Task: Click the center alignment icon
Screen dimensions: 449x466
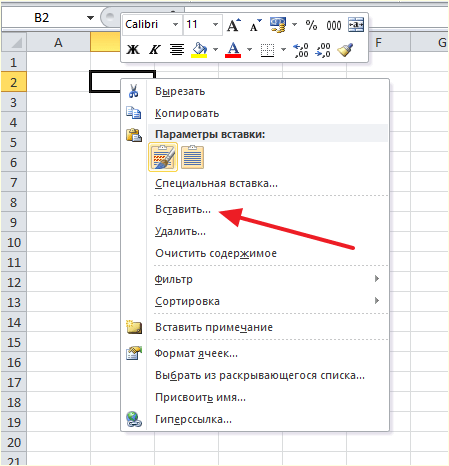Action: tap(177, 50)
